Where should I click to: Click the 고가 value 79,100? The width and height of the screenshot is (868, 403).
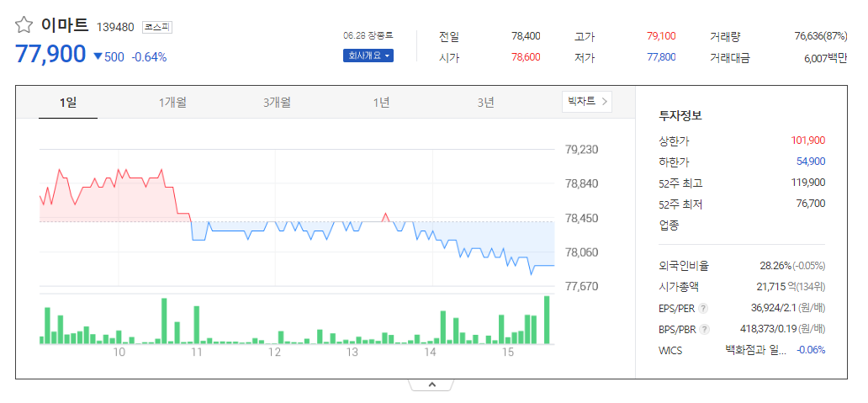(x=661, y=36)
